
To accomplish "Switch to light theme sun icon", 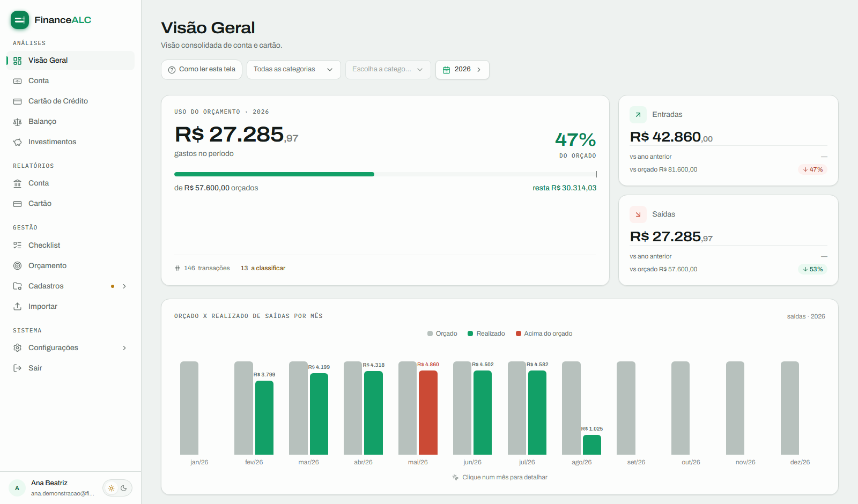I will click(x=111, y=488).
